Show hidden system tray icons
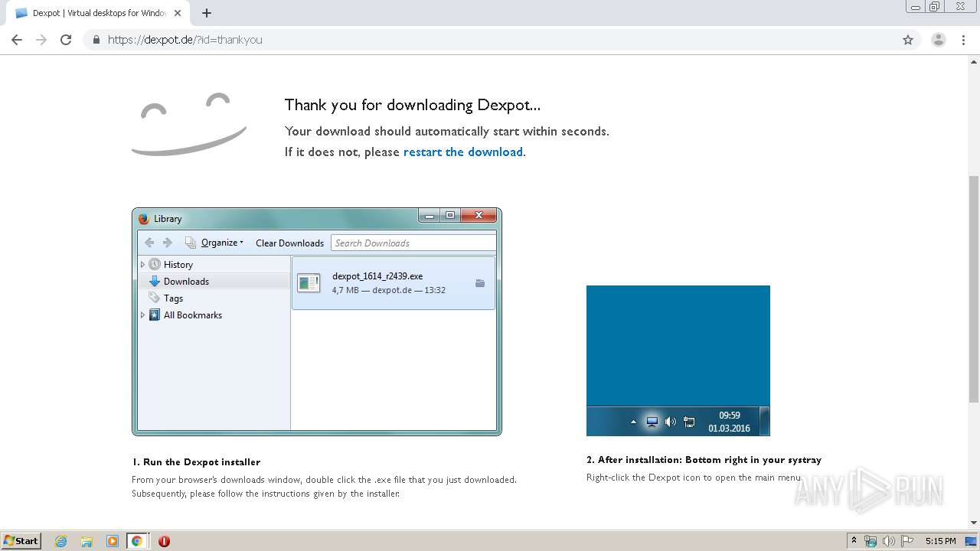The width and height of the screenshot is (980, 551). (854, 541)
